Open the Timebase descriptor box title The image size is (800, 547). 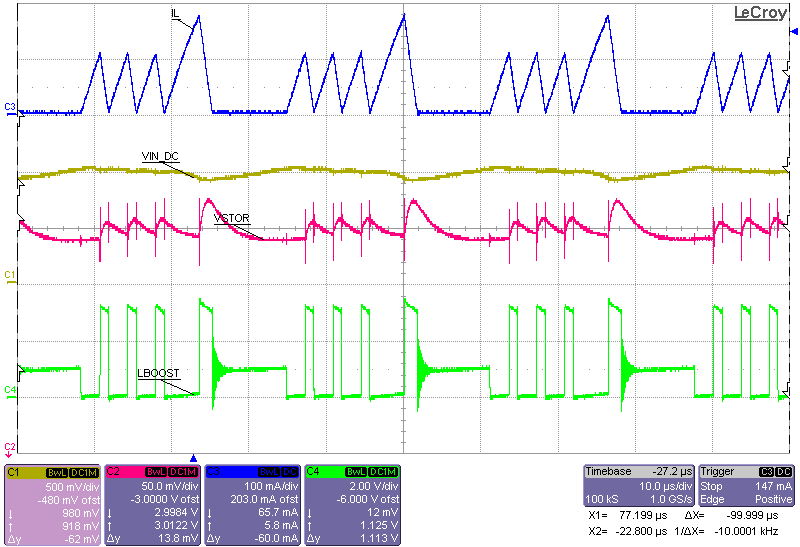(x=608, y=471)
